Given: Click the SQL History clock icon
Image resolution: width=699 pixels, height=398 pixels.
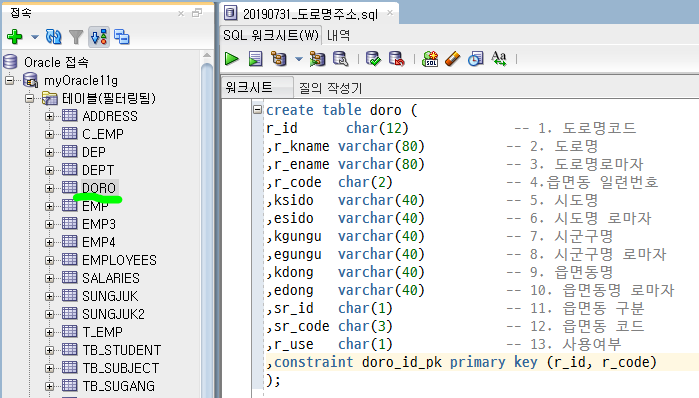Looking at the screenshot, I should pos(476,59).
